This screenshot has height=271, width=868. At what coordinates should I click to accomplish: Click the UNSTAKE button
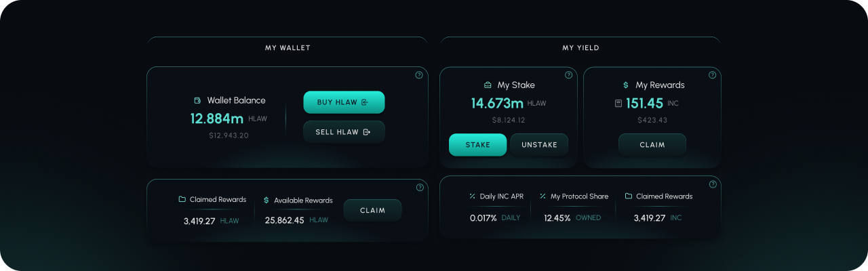pyautogui.click(x=539, y=145)
